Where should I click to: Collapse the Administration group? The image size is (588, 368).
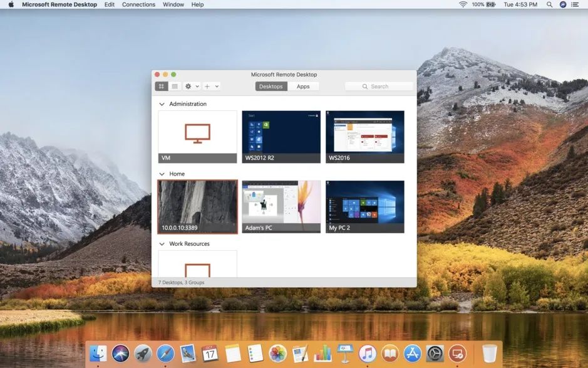pos(162,104)
